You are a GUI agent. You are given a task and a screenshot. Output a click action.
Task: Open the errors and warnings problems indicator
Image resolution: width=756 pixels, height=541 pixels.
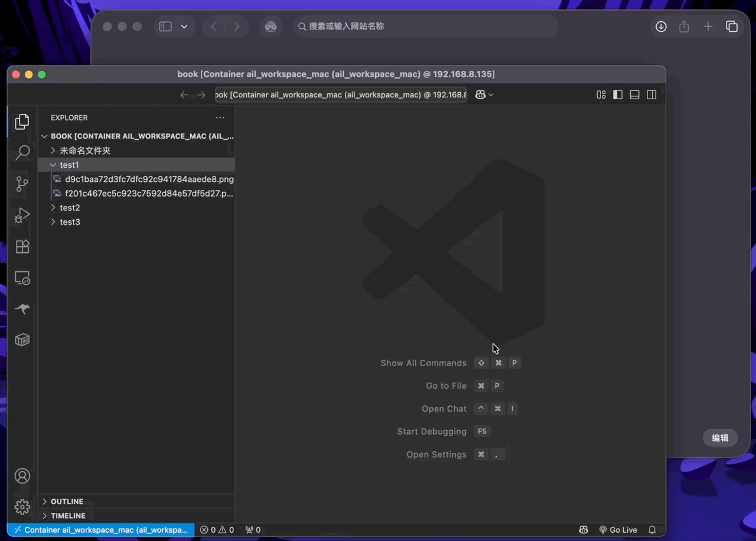pyautogui.click(x=217, y=530)
